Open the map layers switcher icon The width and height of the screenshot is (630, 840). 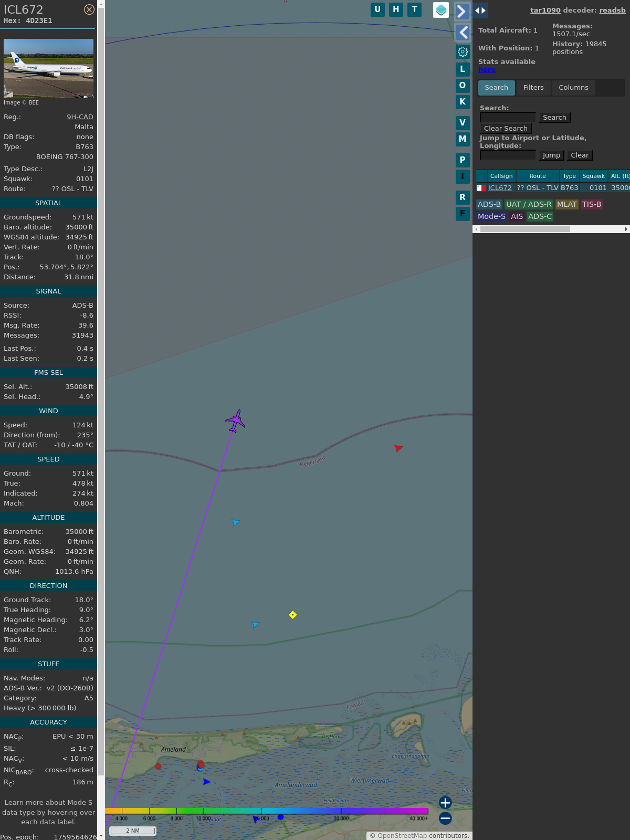click(x=441, y=10)
